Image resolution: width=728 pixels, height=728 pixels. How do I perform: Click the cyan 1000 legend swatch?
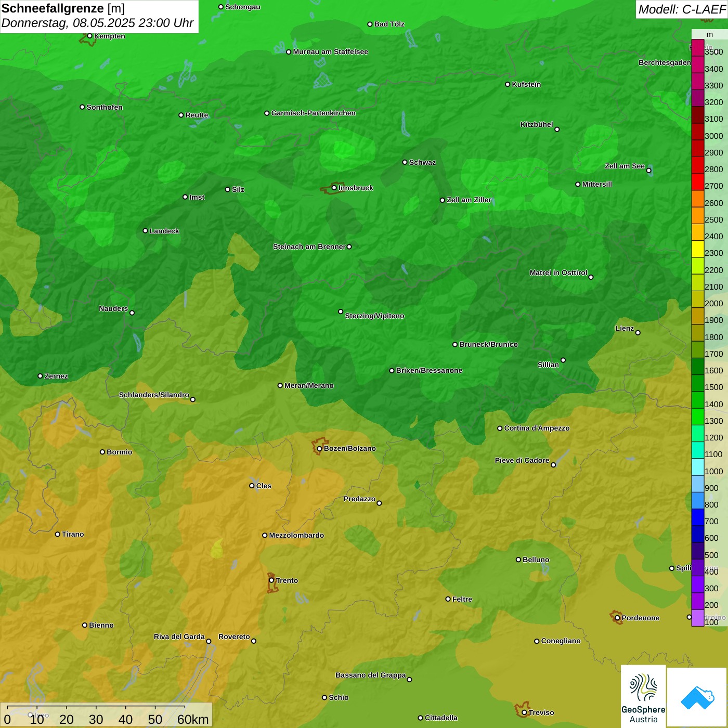698,467
